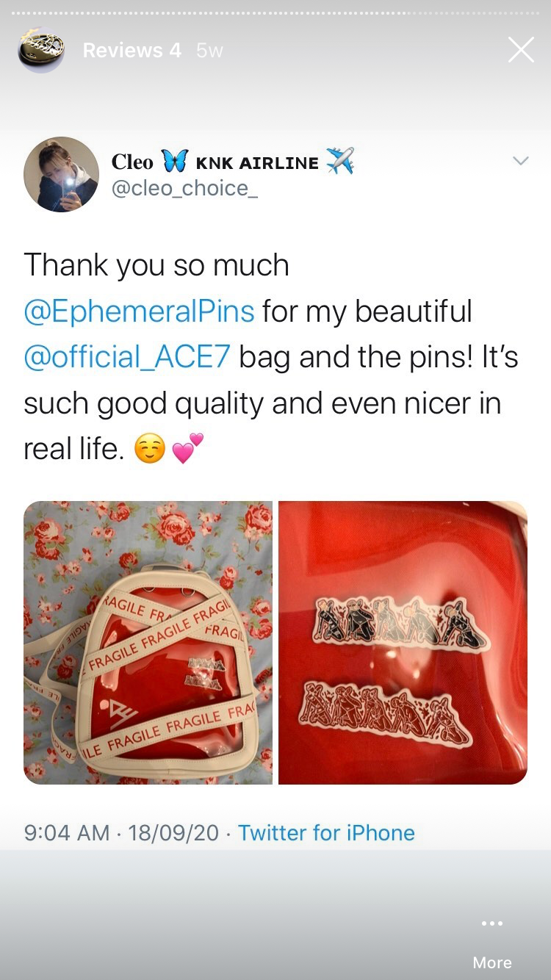This screenshot has height=980, width=551.
Task: Tap the two pink hearts emoji
Action: [187, 449]
